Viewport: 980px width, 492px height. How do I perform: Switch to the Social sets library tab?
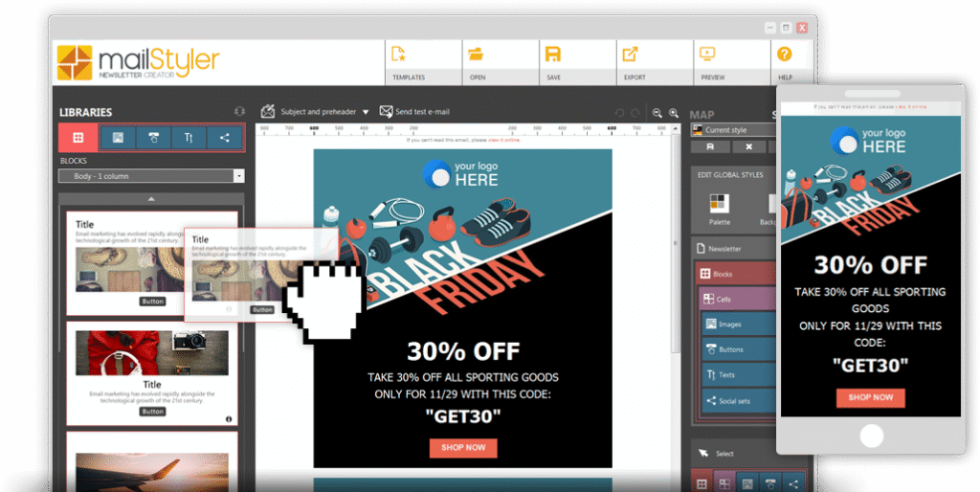tap(225, 138)
